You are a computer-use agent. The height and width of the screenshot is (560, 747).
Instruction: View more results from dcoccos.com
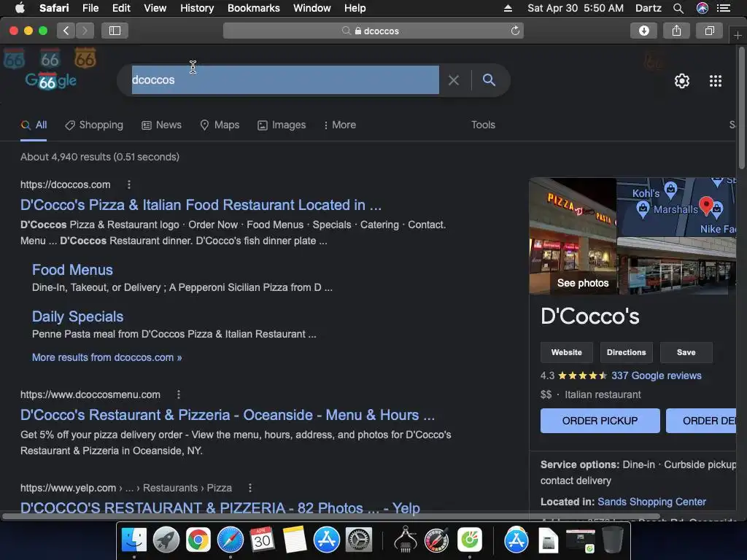107,357
